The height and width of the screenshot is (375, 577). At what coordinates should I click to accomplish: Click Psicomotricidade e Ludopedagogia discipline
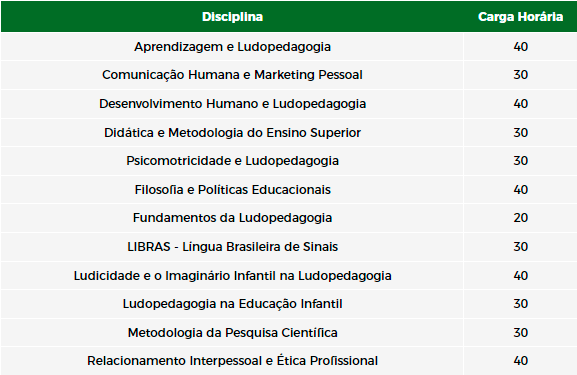pos(232,161)
